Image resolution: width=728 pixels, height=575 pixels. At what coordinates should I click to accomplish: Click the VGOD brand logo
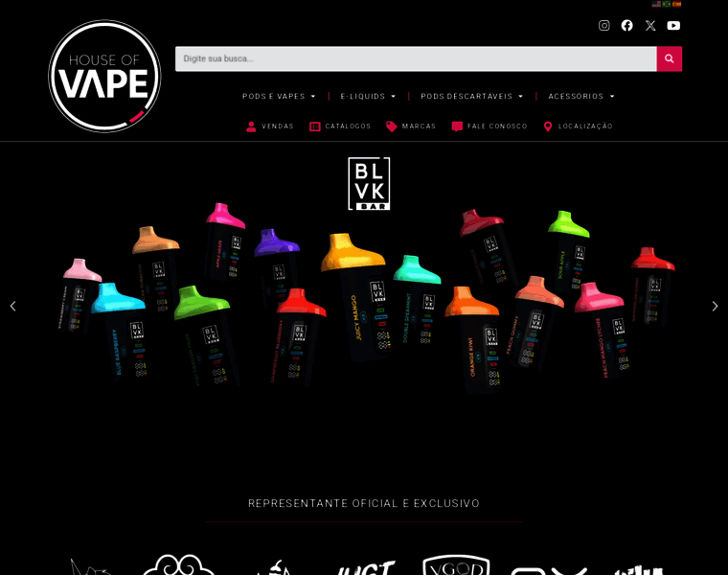(456, 565)
